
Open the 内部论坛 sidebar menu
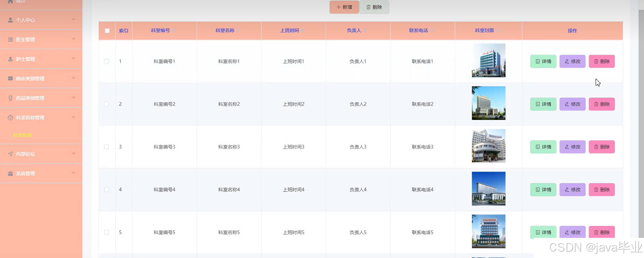(x=41, y=154)
